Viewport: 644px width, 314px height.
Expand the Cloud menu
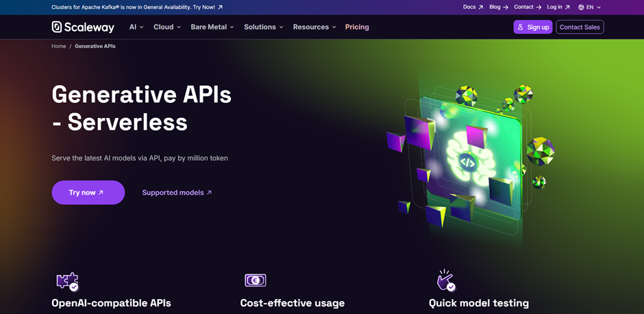[167, 27]
